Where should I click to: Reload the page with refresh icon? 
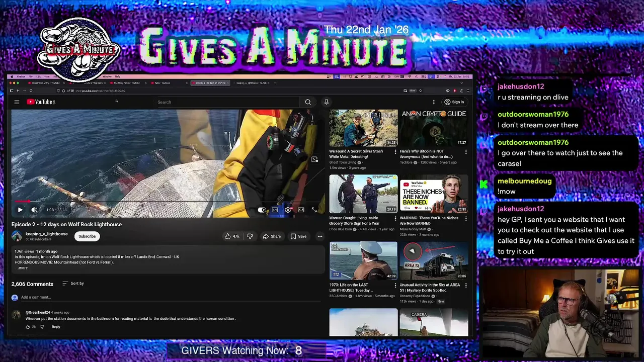(x=31, y=90)
